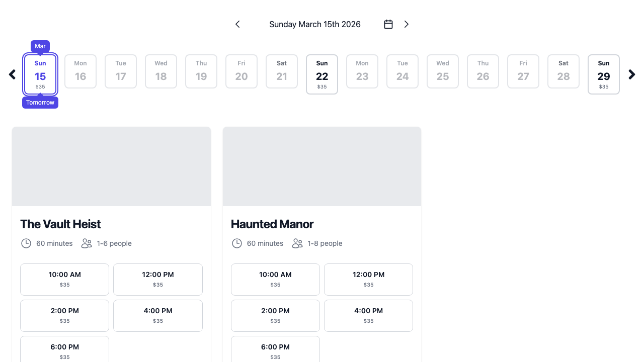644x362 pixels.
Task: Click the Tomorrow badge under Sun 15
Action: click(40, 103)
